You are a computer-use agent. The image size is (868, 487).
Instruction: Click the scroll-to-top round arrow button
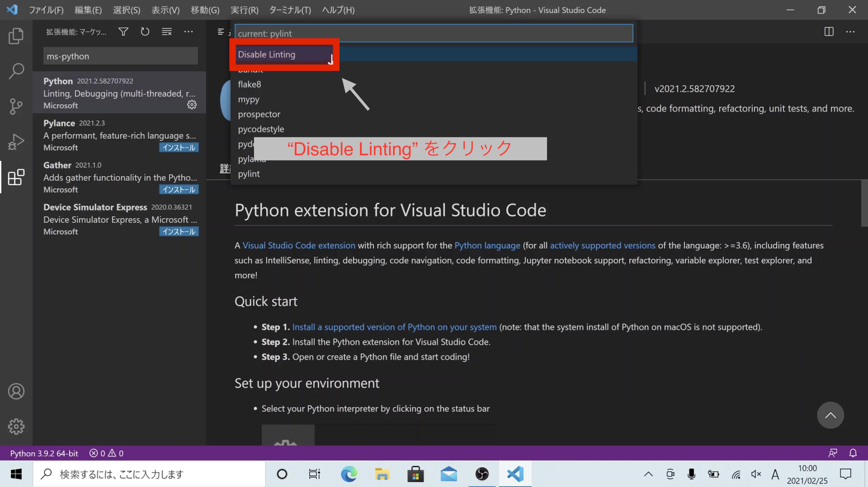pyautogui.click(x=830, y=415)
